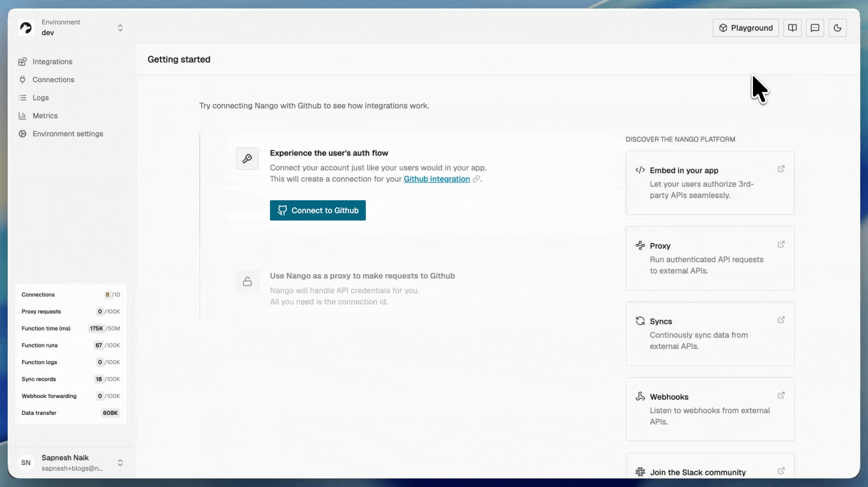Expand the Sapnesh Naik account menu chevron

pos(120,463)
